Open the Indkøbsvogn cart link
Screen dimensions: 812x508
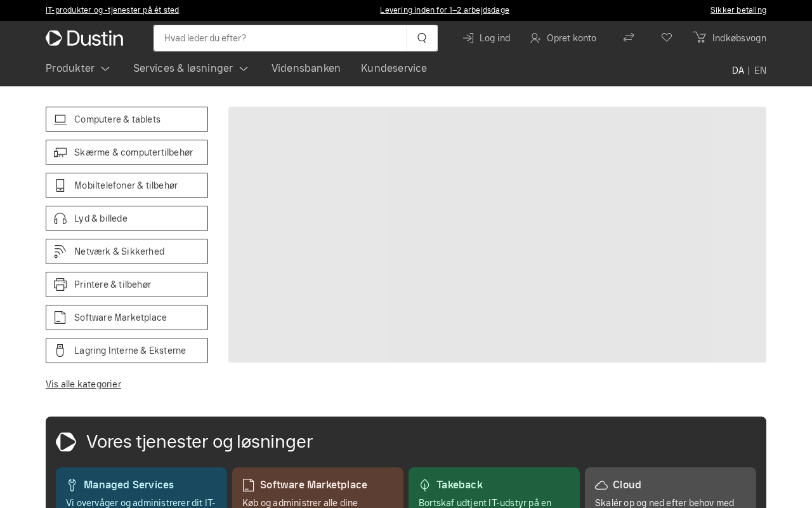pyautogui.click(x=730, y=38)
